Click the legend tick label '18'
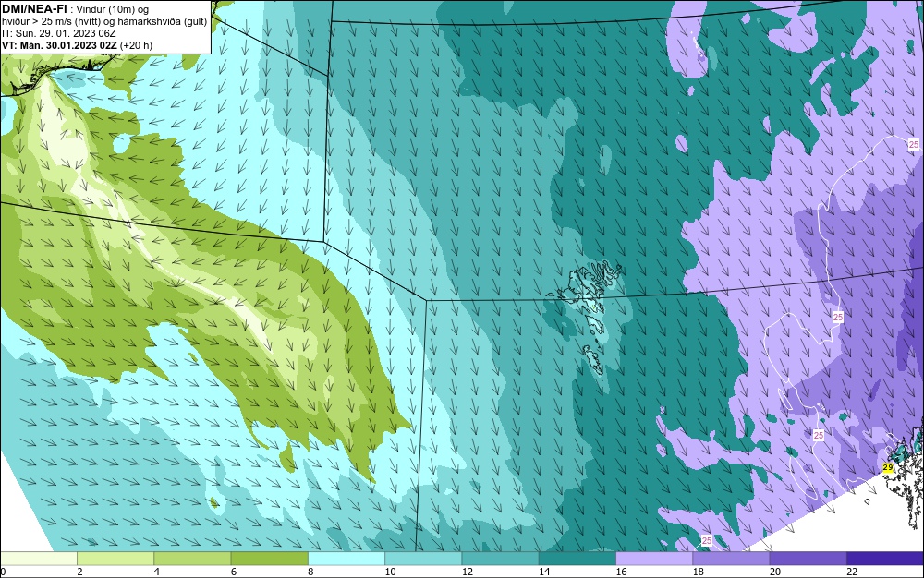This screenshot has width=924, height=578. [x=699, y=572]
